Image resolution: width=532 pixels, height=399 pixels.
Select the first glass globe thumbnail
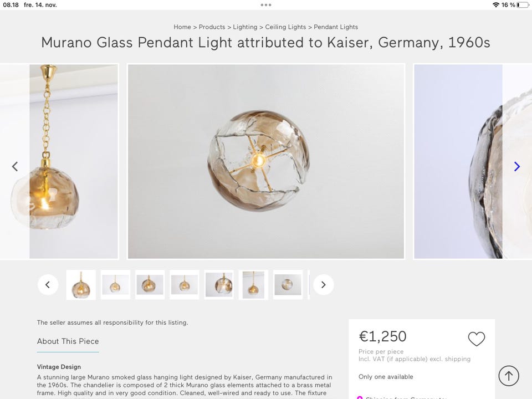coord(81,284)
